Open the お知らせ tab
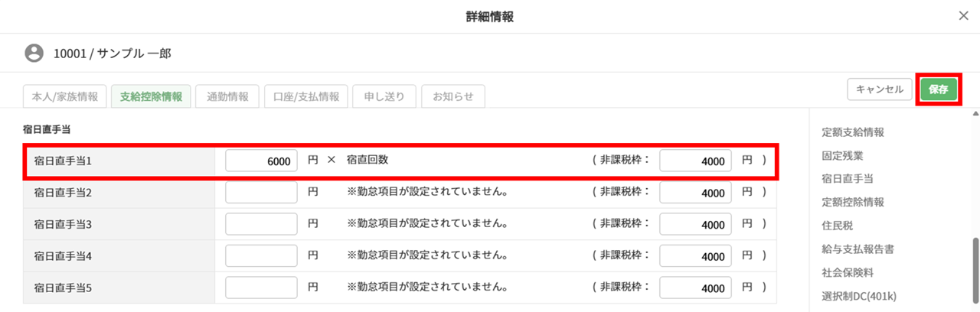 (452, 96)
